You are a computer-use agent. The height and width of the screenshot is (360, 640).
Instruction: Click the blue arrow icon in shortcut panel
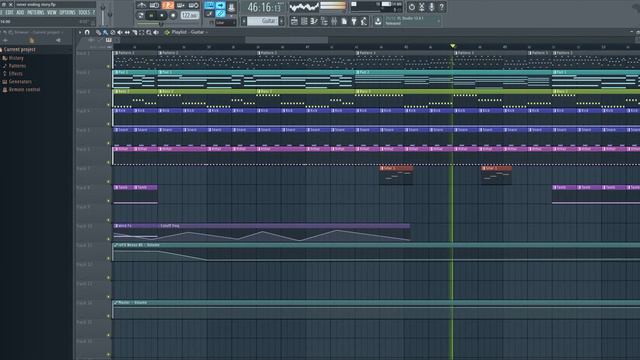click(x=220, y=5)
